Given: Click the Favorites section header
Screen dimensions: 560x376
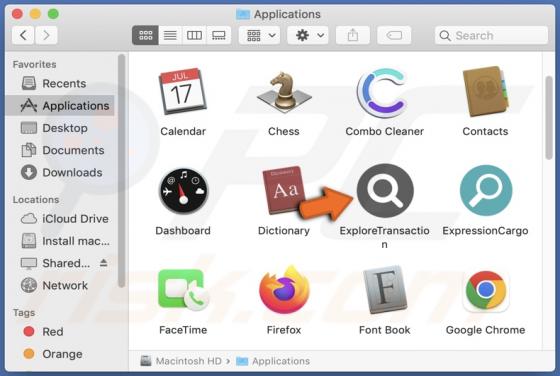Looking at the screenshot, I should (35, 64).
